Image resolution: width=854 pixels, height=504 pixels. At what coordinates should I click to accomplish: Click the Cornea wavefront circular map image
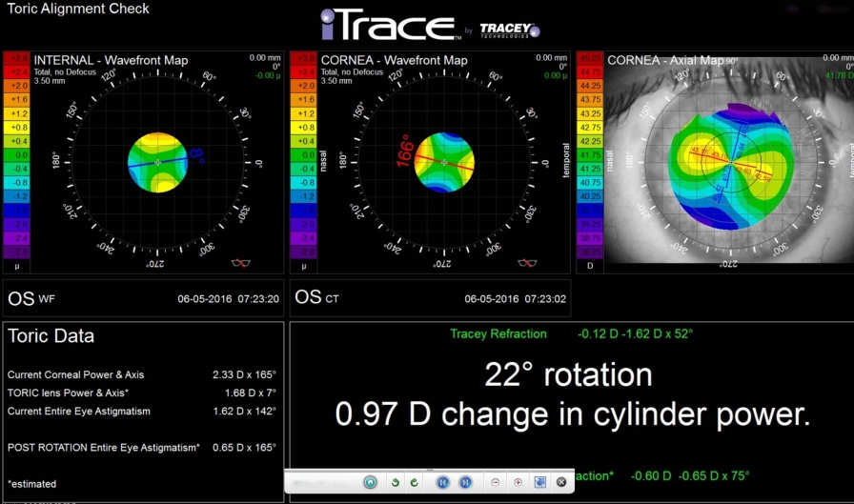pyautogui.click(x=444, y=162)
